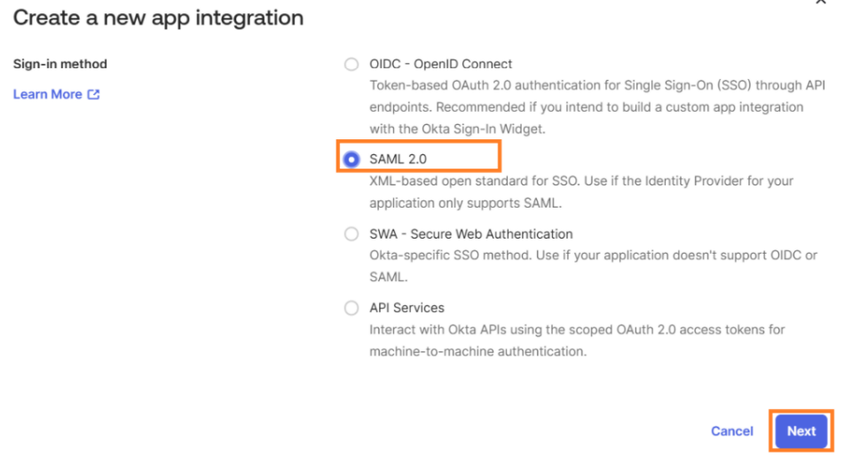Click the XML-based open standard description
This screenshot has height=456, width=868.
[x=581, y=181]
